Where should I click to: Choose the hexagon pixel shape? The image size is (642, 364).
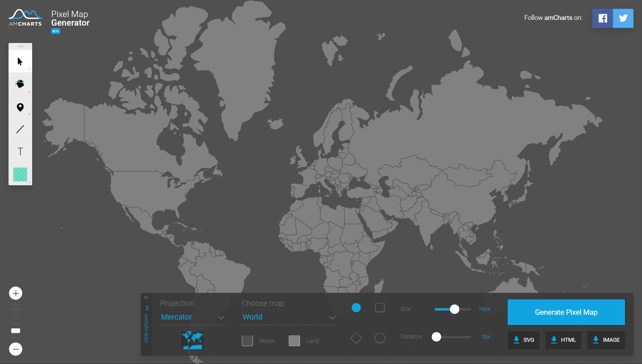[x=380, y=338]
